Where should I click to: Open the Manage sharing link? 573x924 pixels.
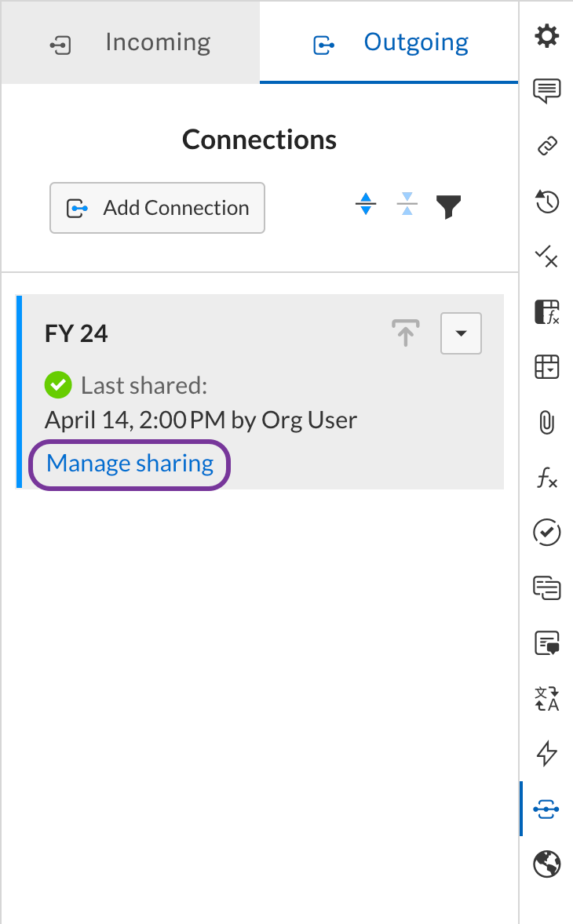[x=130, y=464]
